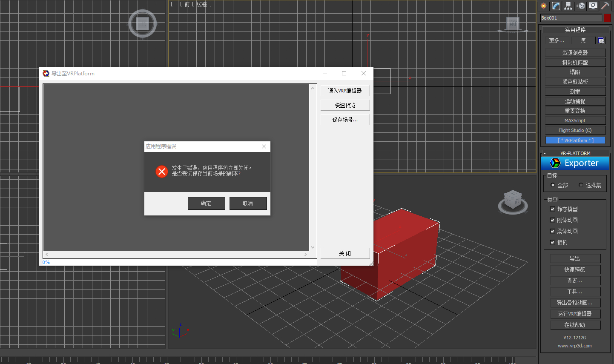This screenshot has width=614, height=364.
Task: Click 取消 in the error dialog
Action: (248, 203)
